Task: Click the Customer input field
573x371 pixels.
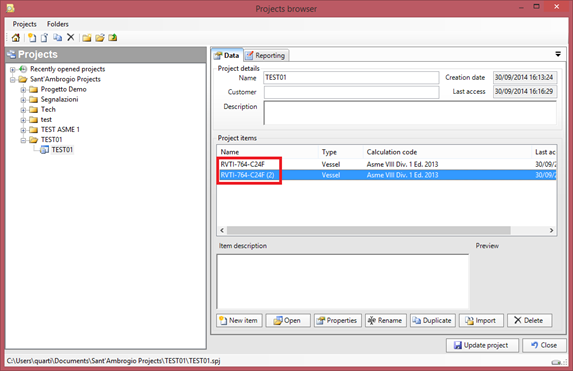Action: (351, 92)
